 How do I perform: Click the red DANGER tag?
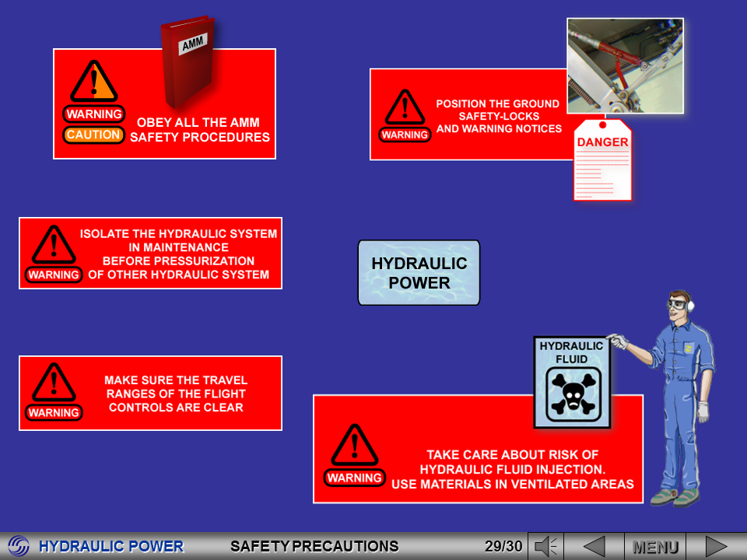[x=602, y=161]
